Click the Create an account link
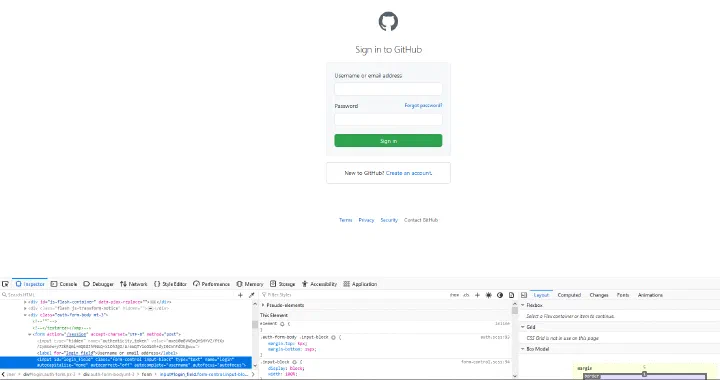 coord(409,173)
